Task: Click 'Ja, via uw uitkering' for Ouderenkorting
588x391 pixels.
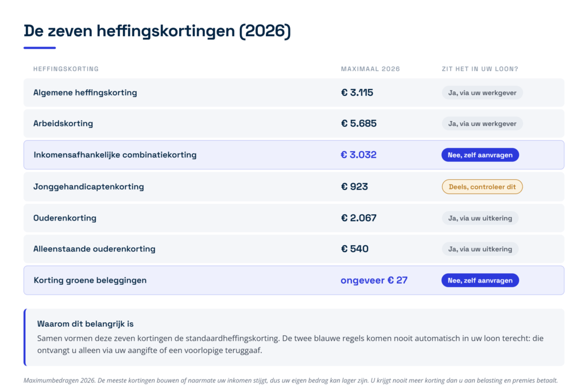Action: tap(480, 218)
